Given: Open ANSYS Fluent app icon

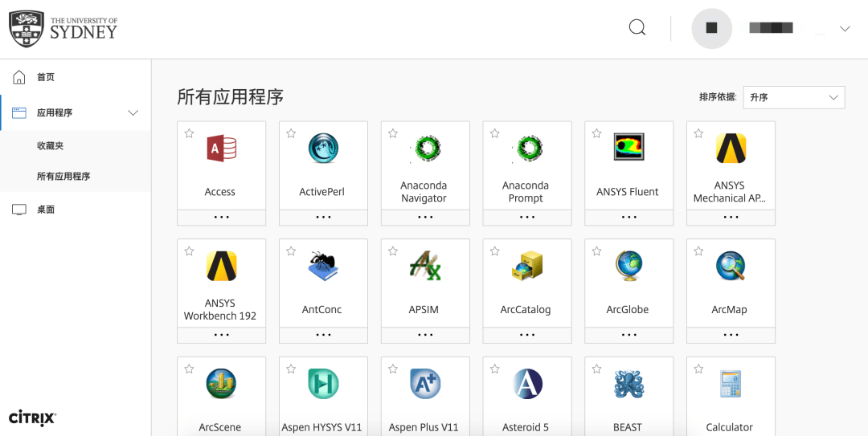Looking at the screenshot, I should click(x=628, y=148).
